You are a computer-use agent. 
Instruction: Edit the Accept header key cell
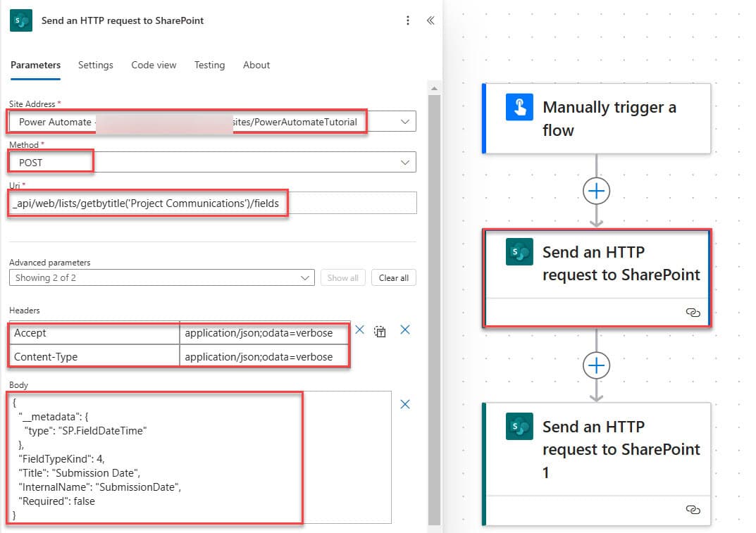click(94, 333)
